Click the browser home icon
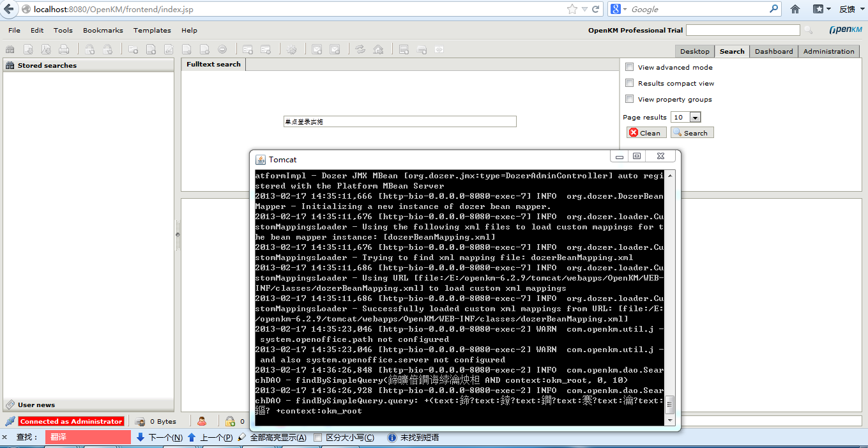The width and height of the screenshot is (868, 448). [795, 9]
